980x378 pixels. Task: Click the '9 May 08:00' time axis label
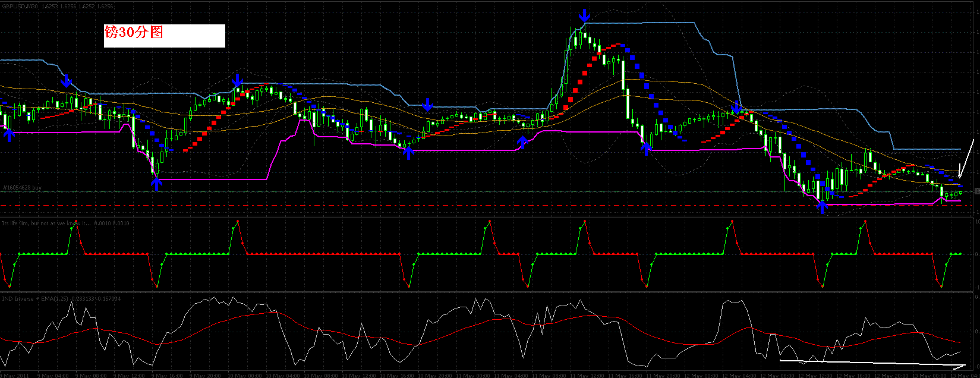click(92, 375)
